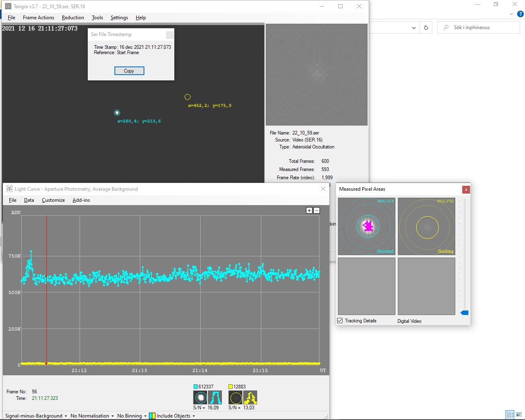Click the Occulted star pixel area thumbnail
The width and height of the screenshot is (525, 420).
[367, 226]
